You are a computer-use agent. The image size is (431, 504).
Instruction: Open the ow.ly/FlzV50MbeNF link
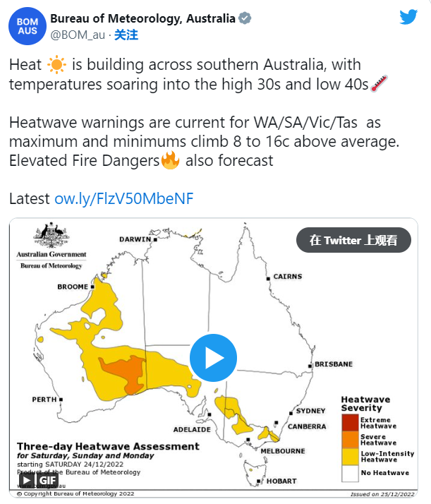123,198
